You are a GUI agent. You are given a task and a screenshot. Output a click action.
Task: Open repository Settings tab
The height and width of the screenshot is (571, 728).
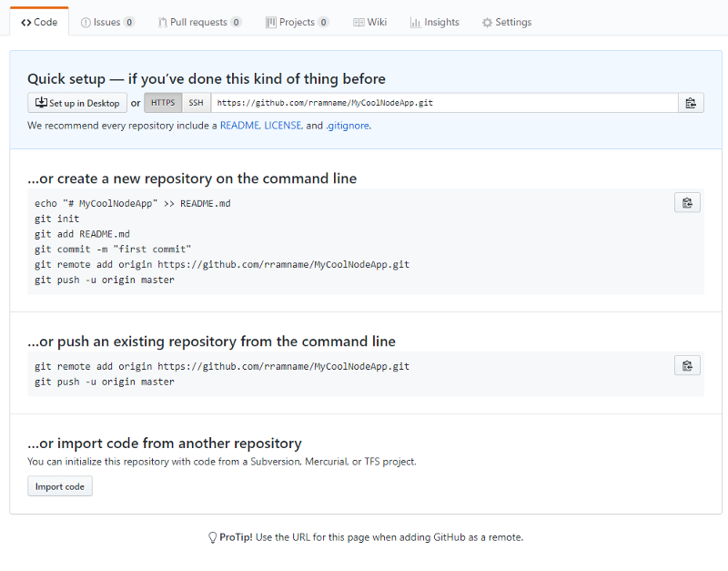click(507, 22)
